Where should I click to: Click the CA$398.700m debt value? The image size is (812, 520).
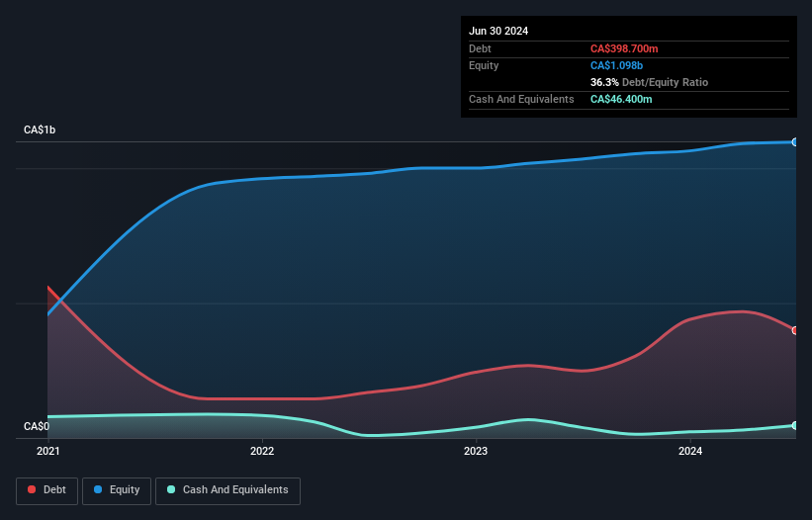click(624, 48)
